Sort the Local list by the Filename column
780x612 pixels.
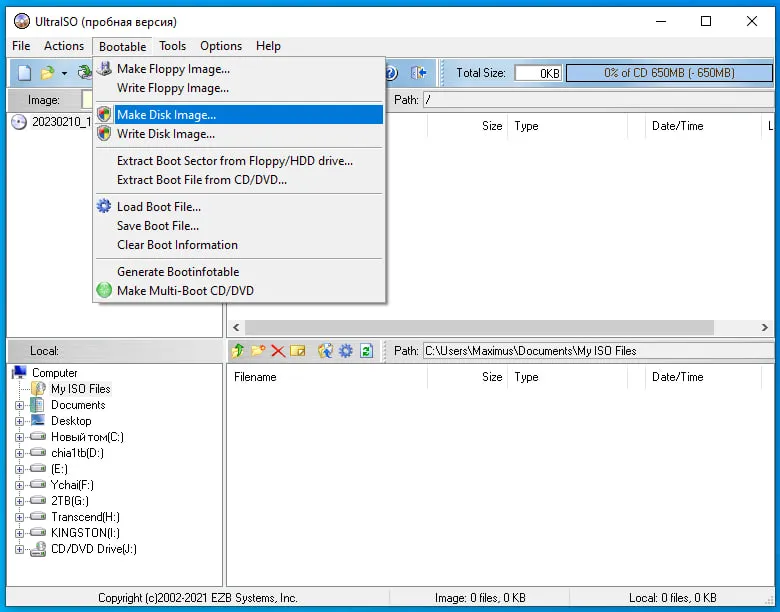(x=327, y=377)
